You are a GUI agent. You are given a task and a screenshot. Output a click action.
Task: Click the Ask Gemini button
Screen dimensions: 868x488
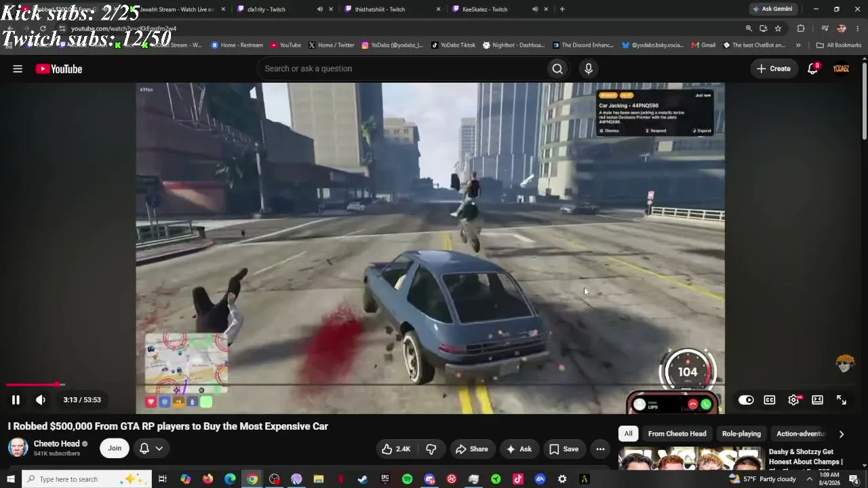click(x=772, y=9)
